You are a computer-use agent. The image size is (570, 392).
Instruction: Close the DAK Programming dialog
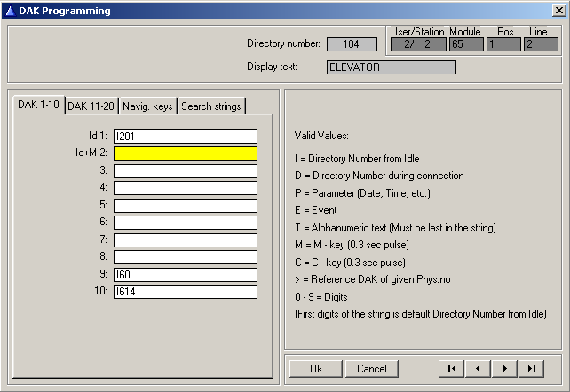(557, 11)
